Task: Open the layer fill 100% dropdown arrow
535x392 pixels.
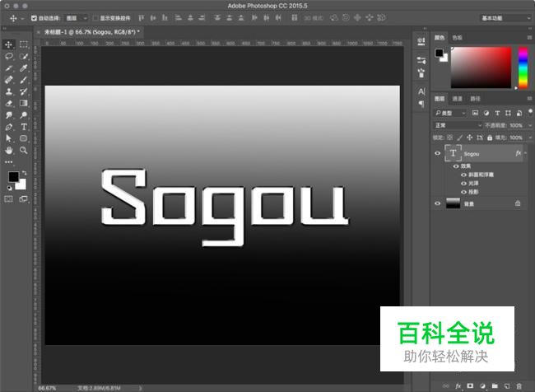Action: coord(530,138)
